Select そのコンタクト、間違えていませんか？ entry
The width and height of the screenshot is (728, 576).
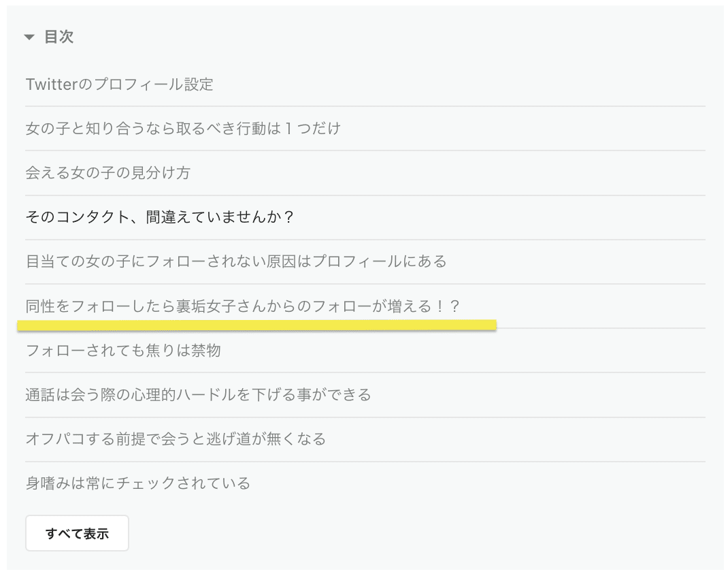point(159,217)
